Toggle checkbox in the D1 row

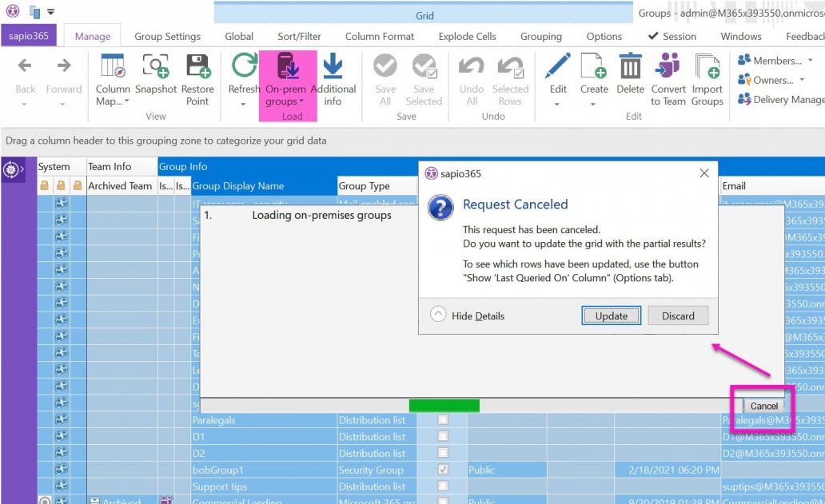tap(443, 436)
